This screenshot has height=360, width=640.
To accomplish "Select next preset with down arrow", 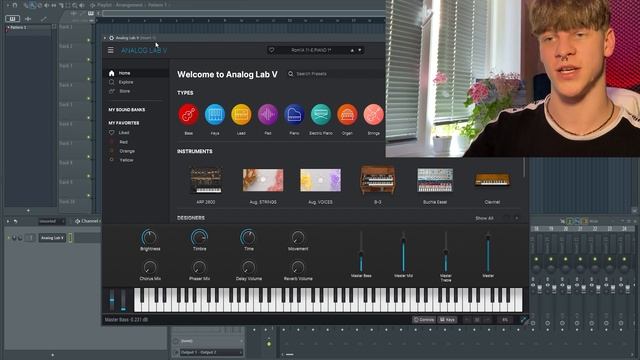I will point(360,50).
